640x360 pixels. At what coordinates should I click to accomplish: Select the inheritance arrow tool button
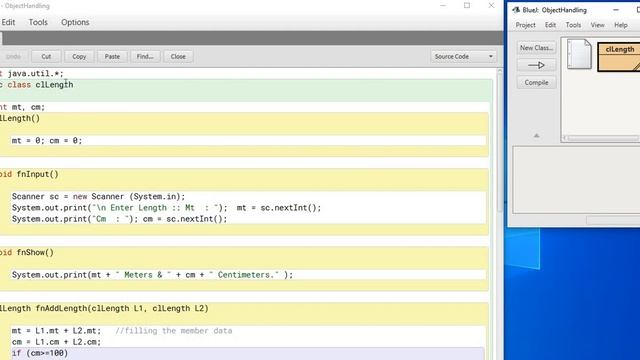tap(536, 65)
